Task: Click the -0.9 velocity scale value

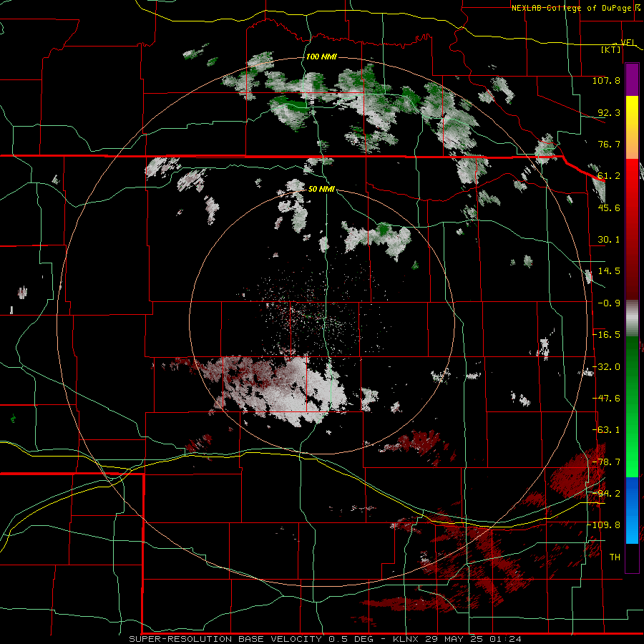Action: (x=609, y=303)
